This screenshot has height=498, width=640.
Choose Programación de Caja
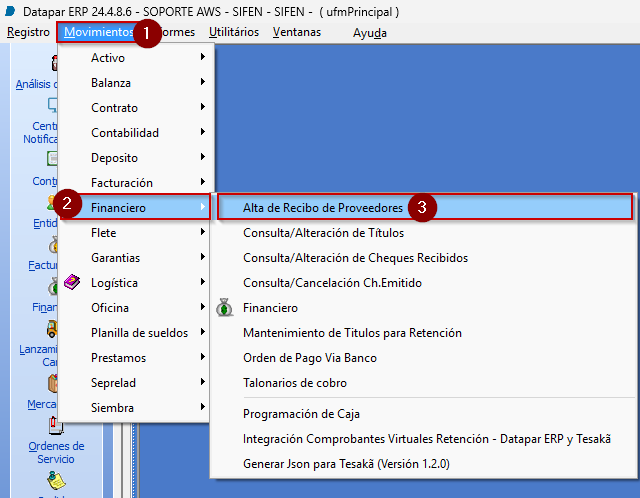424,414
